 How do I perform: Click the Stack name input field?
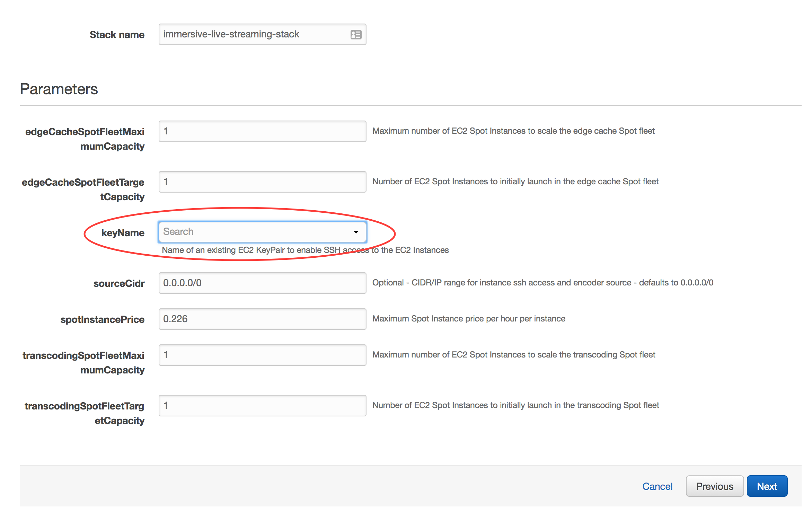(x=262, y=34)
